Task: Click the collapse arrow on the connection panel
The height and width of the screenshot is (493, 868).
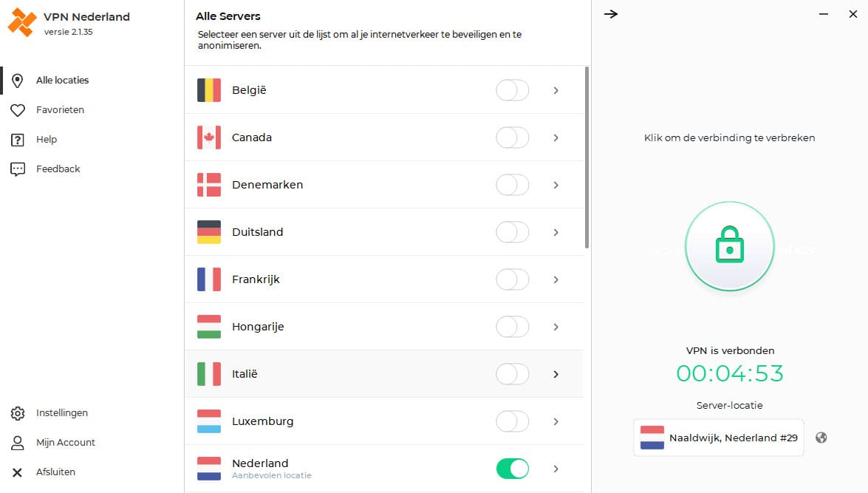Action: 610,13
